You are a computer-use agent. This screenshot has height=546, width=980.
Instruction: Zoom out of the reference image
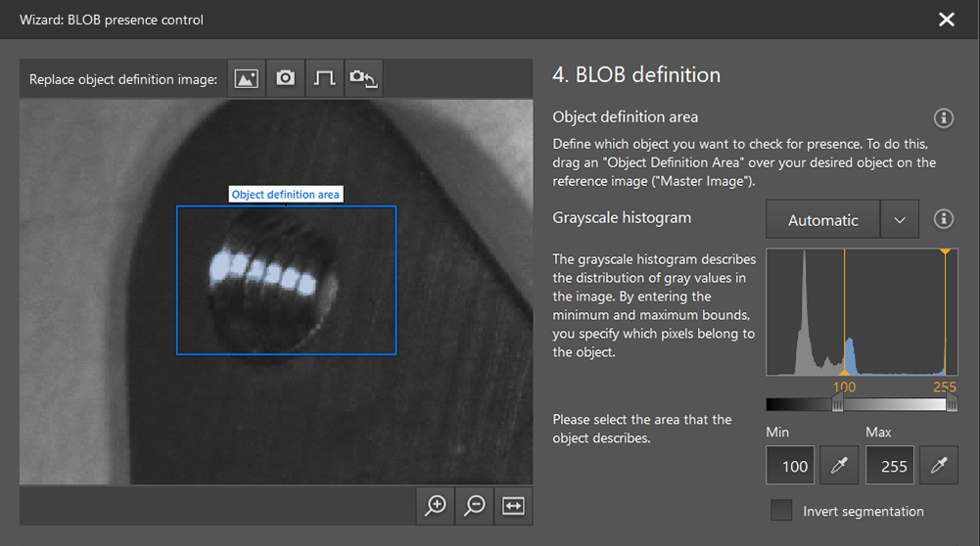475,505
